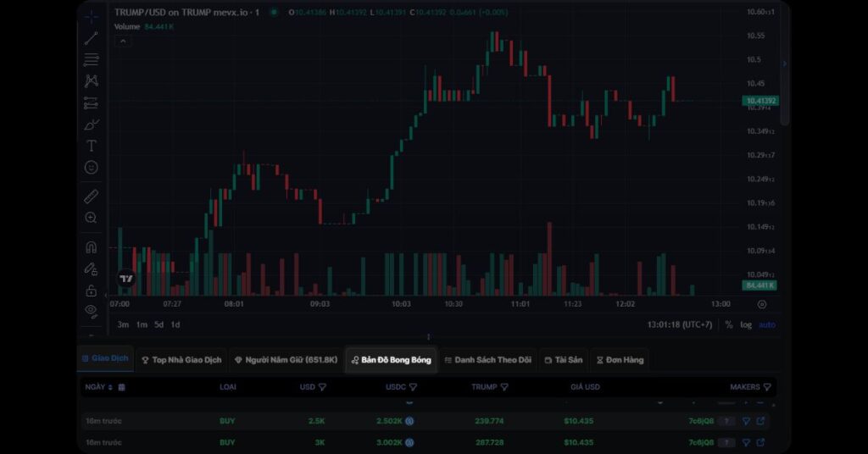Filter the TRUMP column
The height and width of the screenshot is (454, 868).
[504, 387]
